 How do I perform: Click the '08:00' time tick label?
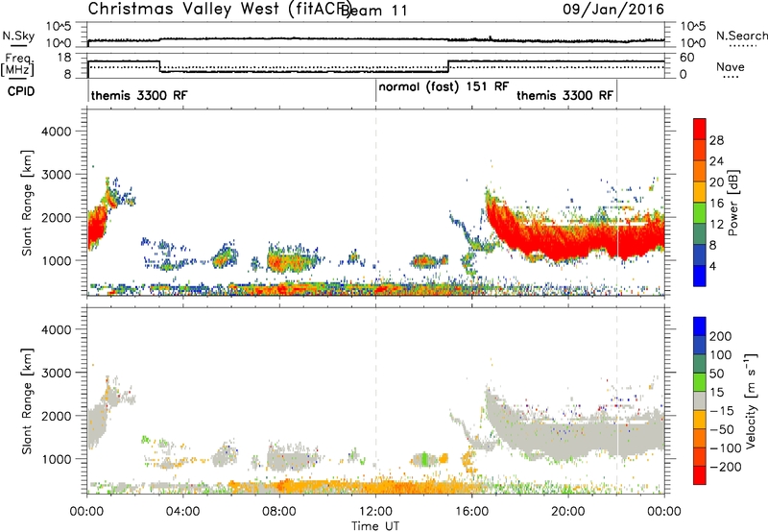click(x=279, y=512)
